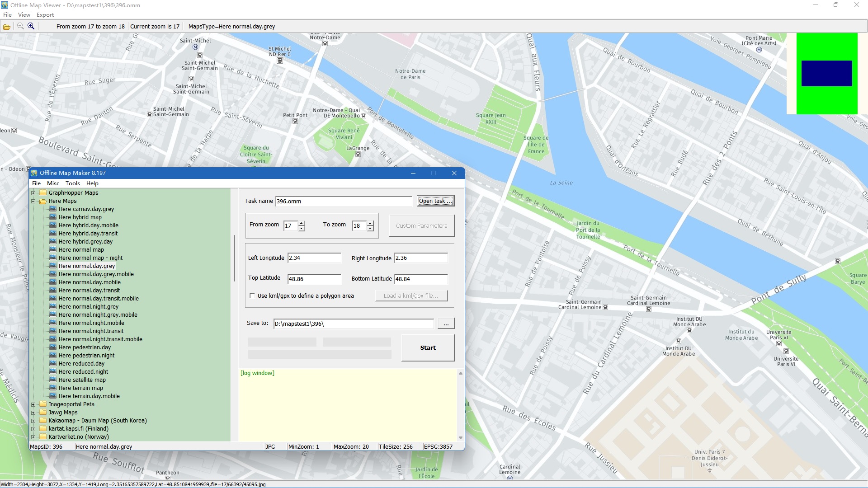
Task: Open Misc menu in Offline Map Maker
Action: pos(53,183)
